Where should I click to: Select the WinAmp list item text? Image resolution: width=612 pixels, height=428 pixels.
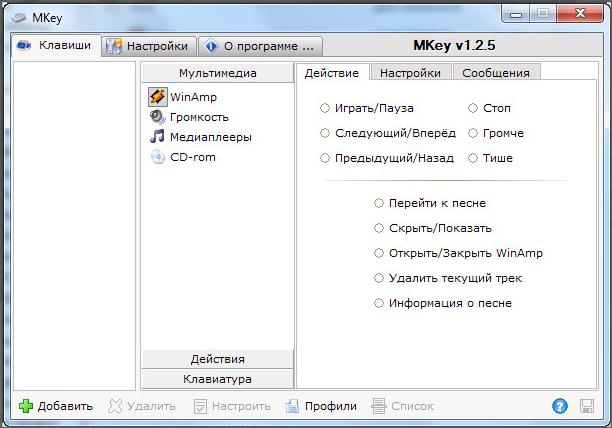(194, 97)
